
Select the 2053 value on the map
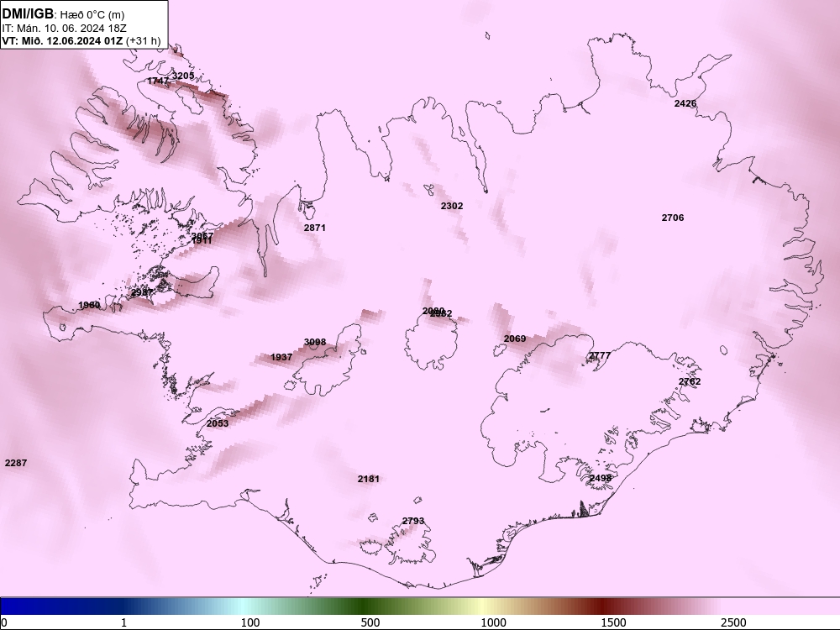[x=218, y=423]
